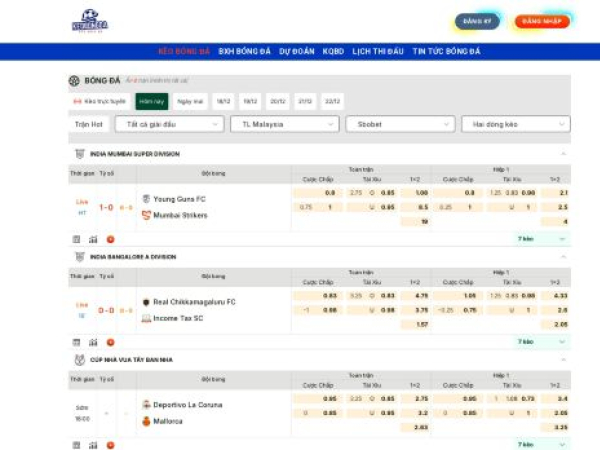
Task: Click the site logo in the header
Action: point(90,20)
